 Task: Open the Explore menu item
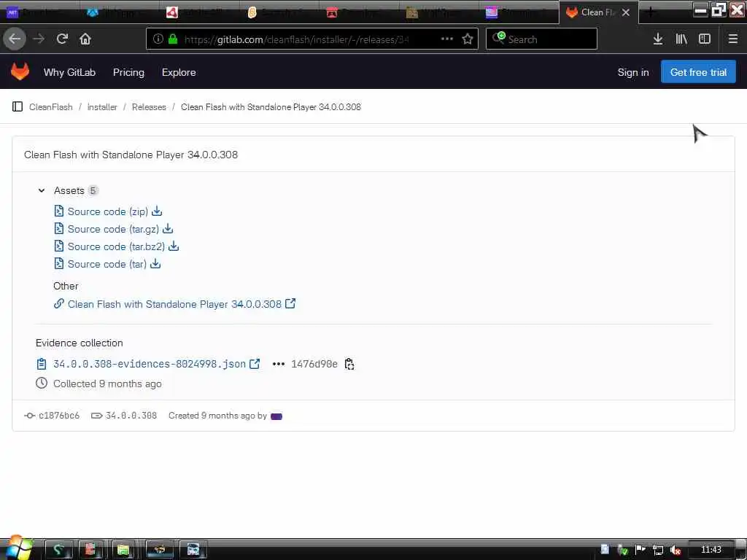click(179, 72)
